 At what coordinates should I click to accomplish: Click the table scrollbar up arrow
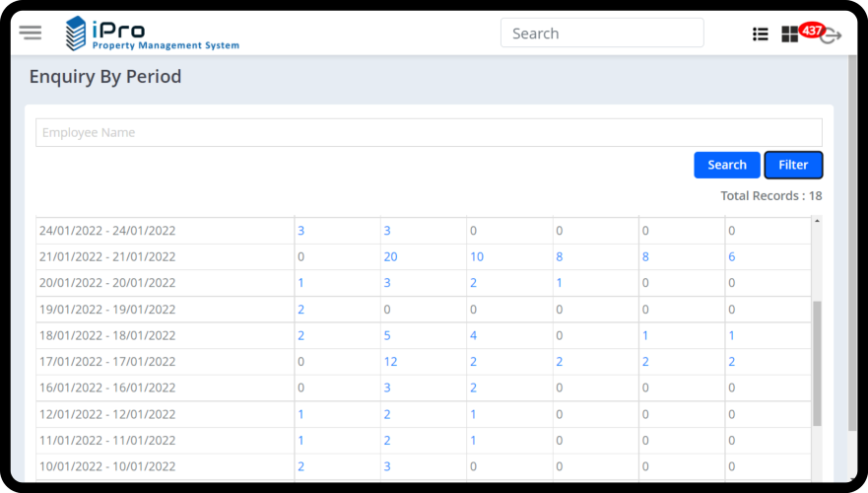click(817, 222)
